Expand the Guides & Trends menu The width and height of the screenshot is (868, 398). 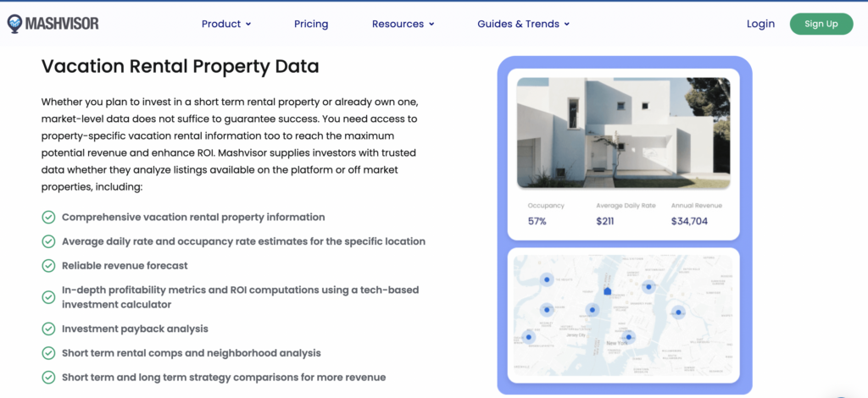pos(523,24)
